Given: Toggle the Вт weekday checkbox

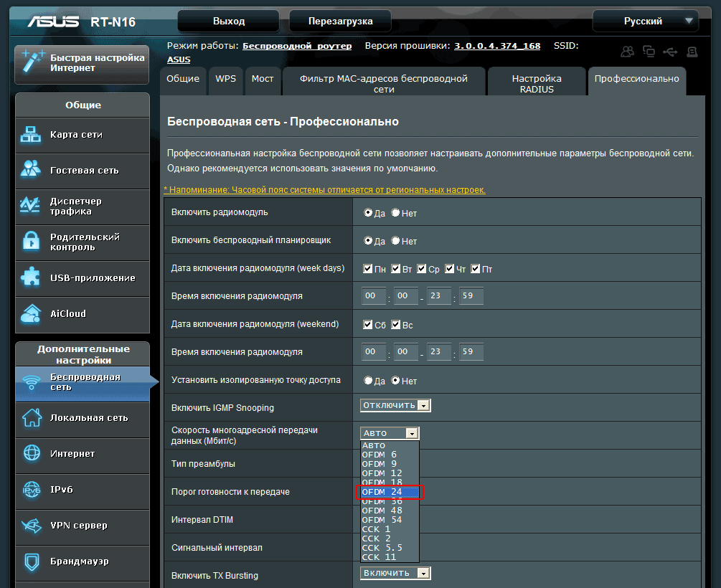Looking at the screenshot, I should tap(395, 268).
